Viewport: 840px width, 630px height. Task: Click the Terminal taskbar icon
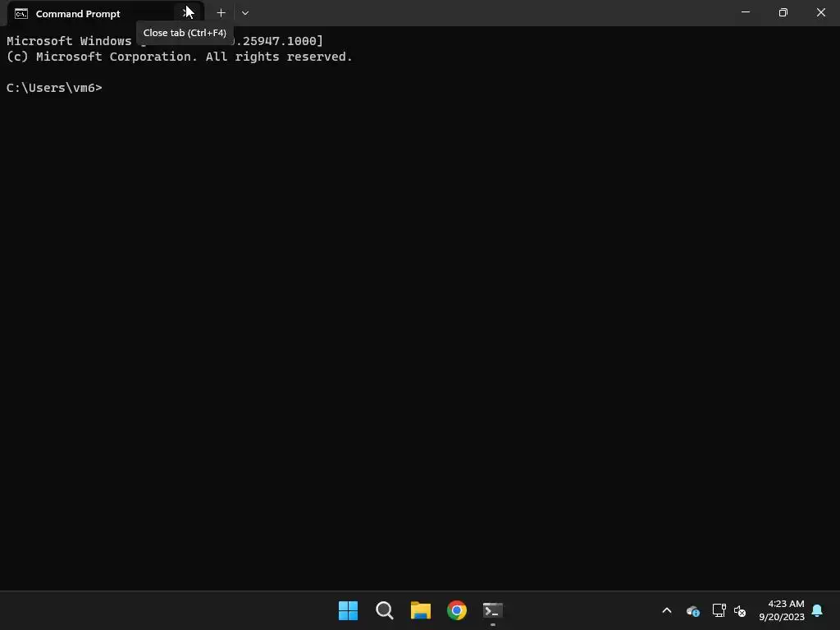[493, 610]
